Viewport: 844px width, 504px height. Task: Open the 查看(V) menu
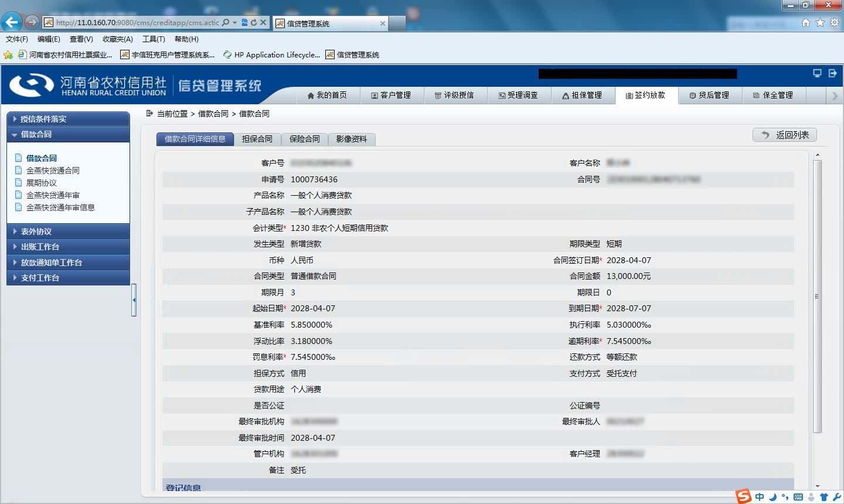[x=81, y=39]
